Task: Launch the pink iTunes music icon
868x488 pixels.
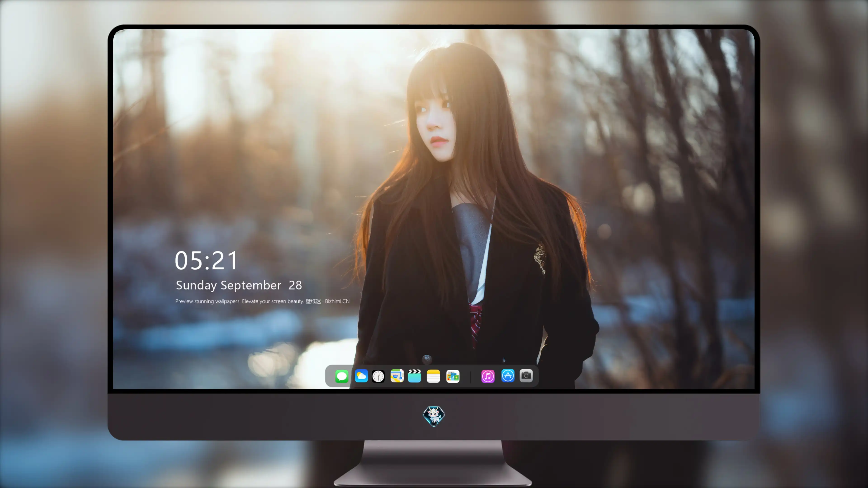Action: 488,376
